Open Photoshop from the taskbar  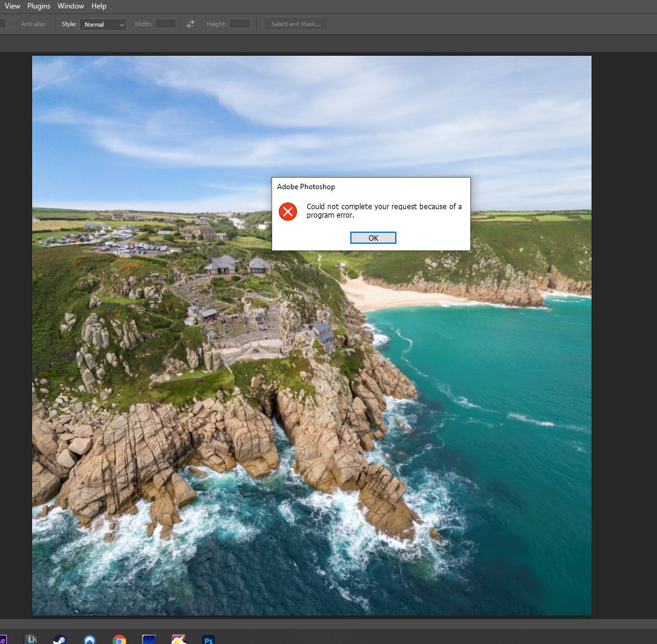208,639
